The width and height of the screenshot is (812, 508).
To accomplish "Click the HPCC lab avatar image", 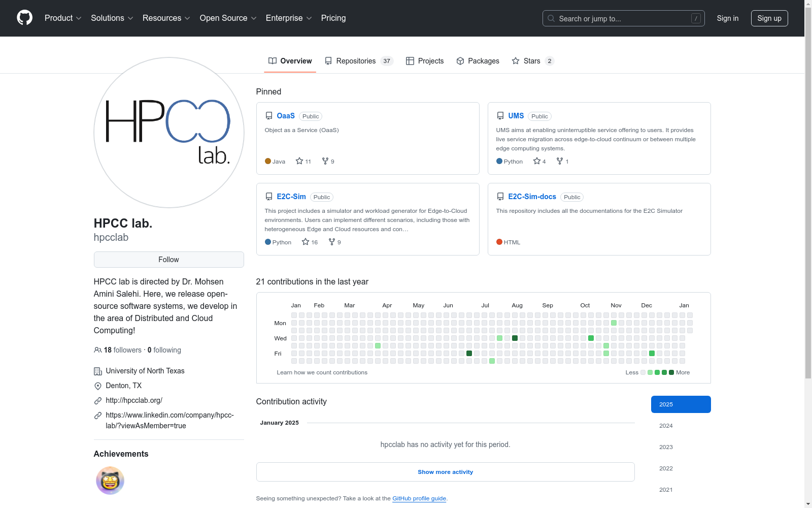I will (169, 133).
